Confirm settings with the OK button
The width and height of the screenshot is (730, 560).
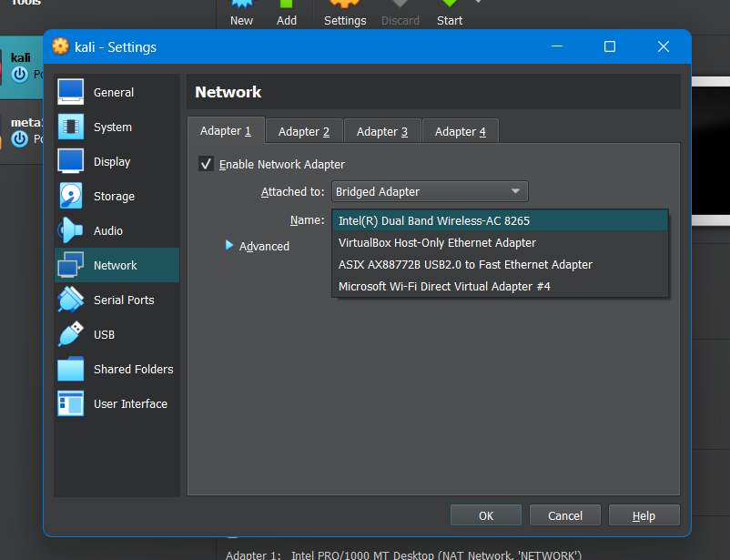pyautogui.click(x=486, y=515)
